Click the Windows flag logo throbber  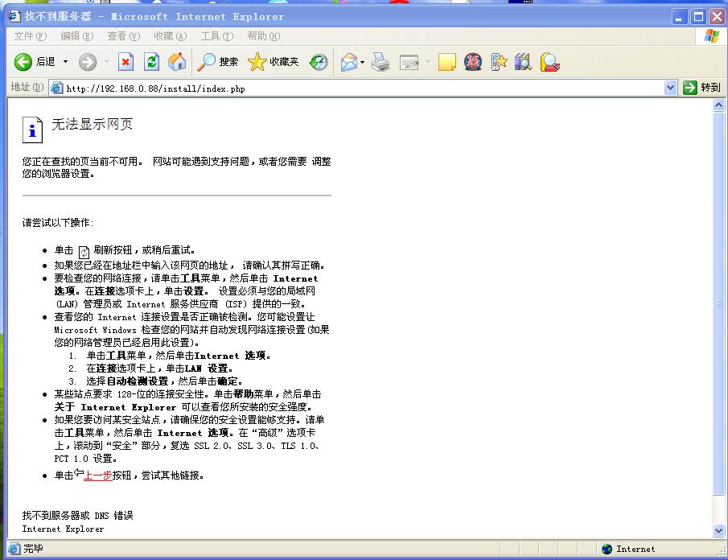point(711,35)
